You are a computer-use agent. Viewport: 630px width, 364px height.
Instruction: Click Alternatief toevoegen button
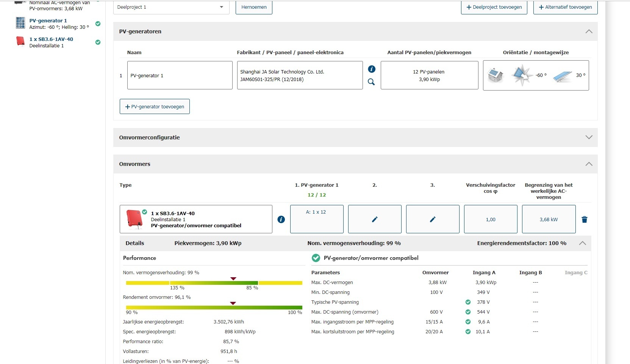coord(565,7)
